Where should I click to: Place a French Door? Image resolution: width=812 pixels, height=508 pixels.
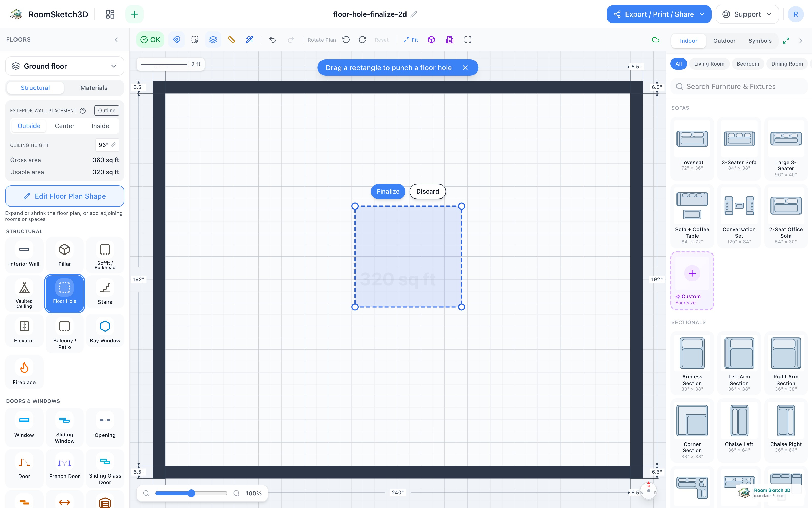(64, 469)
